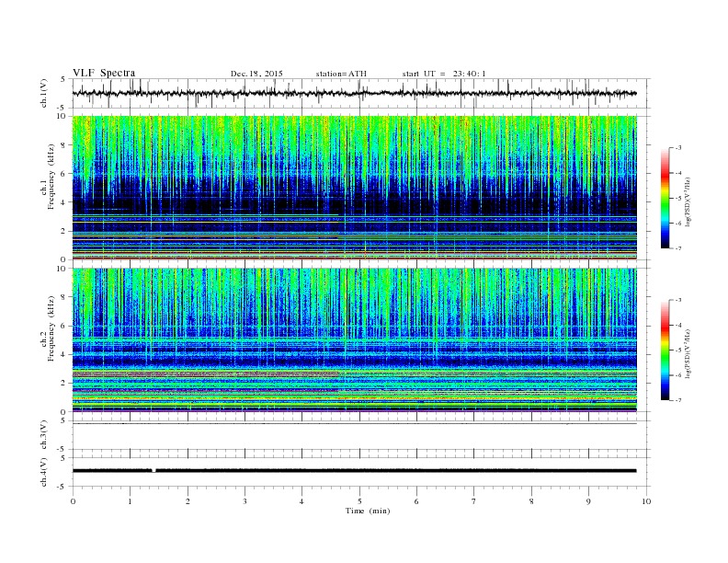
Task: Click the log(PSD) label of ch.1 colorbar
Action: pos(688,201)
